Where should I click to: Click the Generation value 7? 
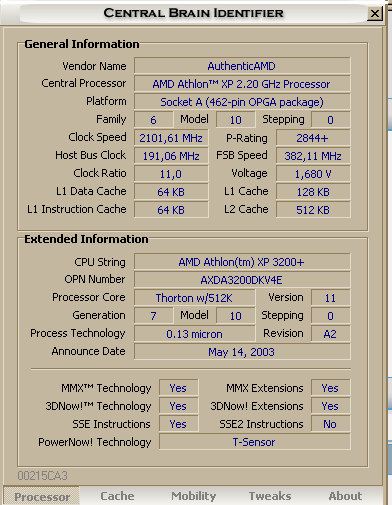pyautogui.click(x=154, y=316)
